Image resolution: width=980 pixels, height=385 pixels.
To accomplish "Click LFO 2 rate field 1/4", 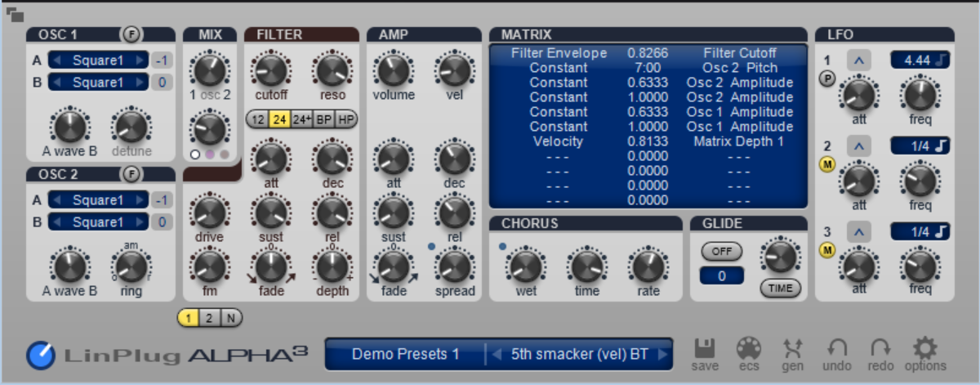I will point(920,146).
